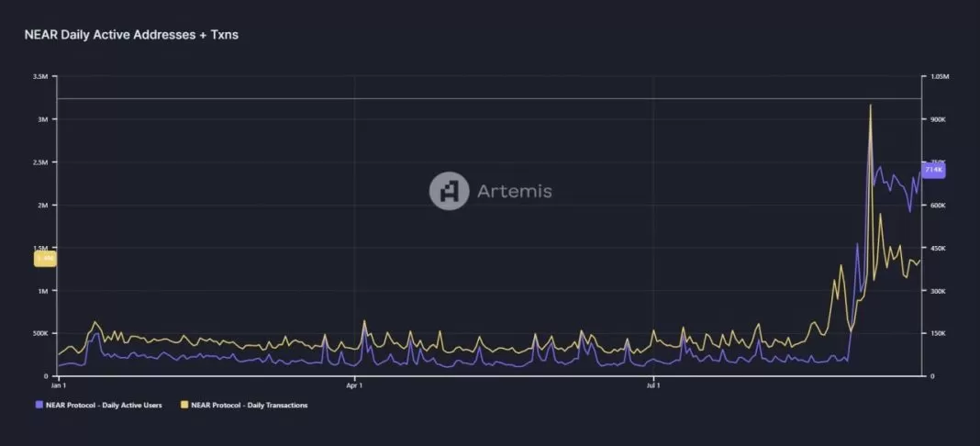Click the Artemis logo icon
Screen dimensions: 980x446
coord(449,191)
